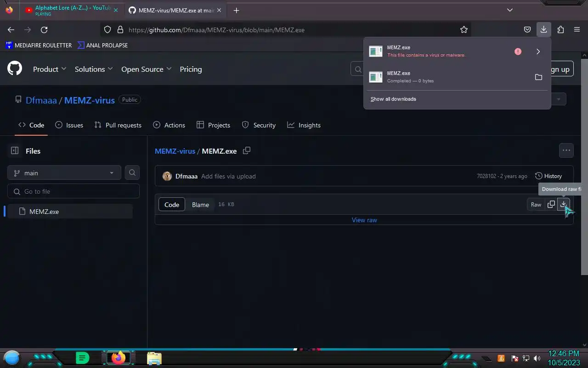
Task: Collapse the Files side panel icon
Action: coord(15,150)
